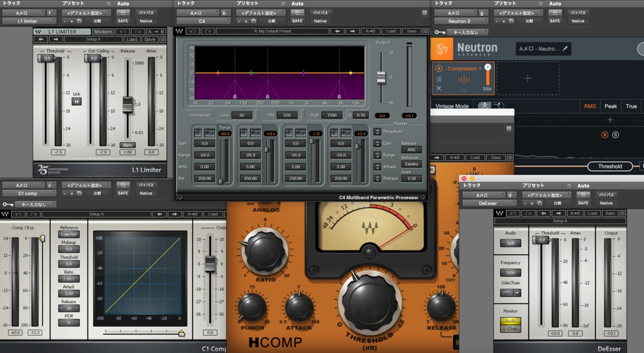644x353 pixels.
Task: Toggle Compressor 1 power icon in Neutron
Action: 439,68
